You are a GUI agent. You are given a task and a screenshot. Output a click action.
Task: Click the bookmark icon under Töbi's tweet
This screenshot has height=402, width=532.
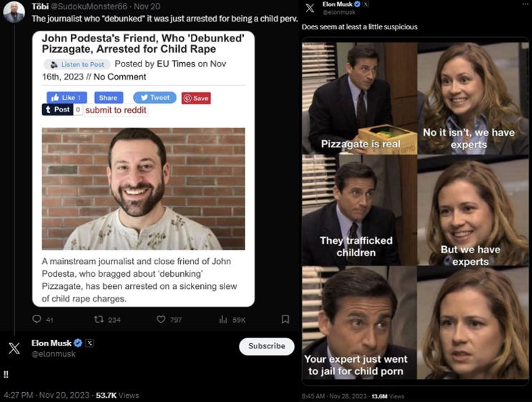(x=285, y=319)
